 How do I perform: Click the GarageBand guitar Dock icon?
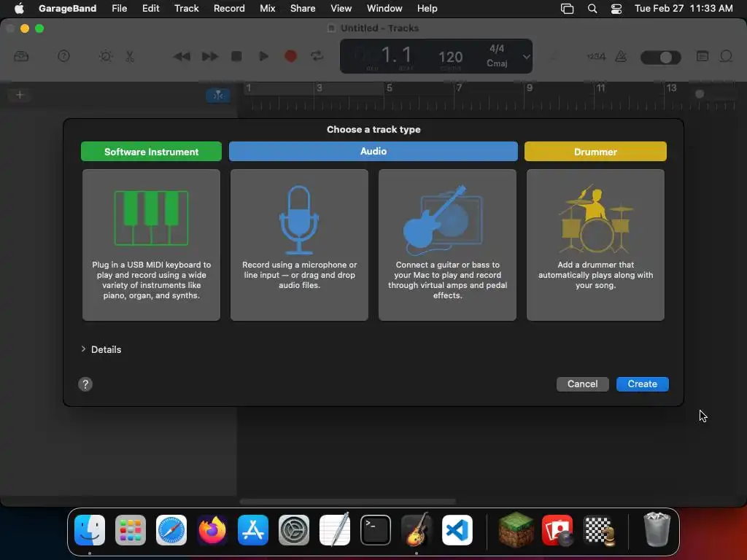click(417, 529)
